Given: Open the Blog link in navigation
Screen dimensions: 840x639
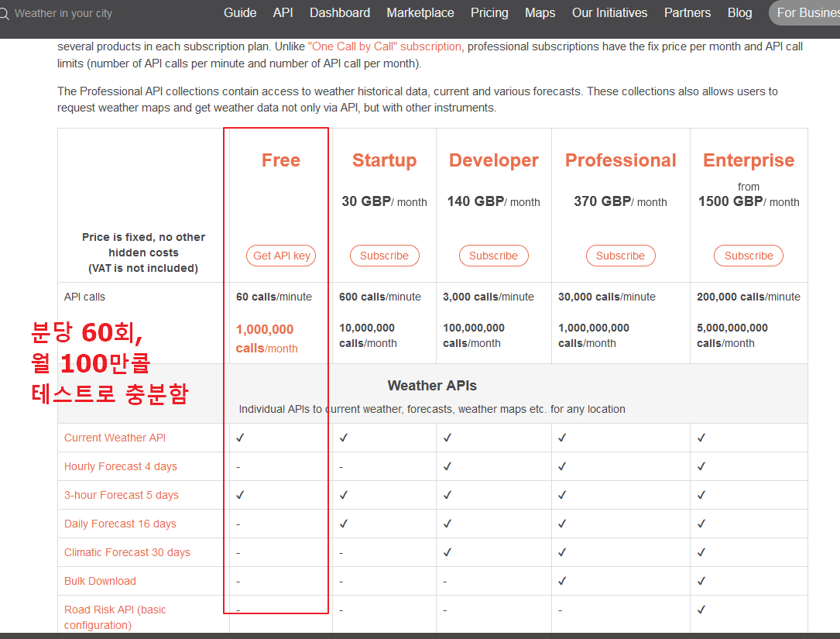Looking at the screenshot, I should (739, 13).
